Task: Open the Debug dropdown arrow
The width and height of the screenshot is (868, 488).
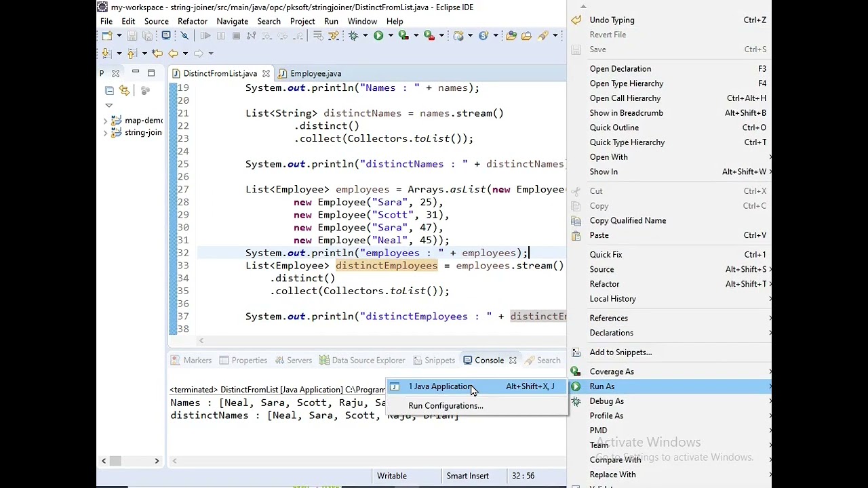Action: coord(366,35)
